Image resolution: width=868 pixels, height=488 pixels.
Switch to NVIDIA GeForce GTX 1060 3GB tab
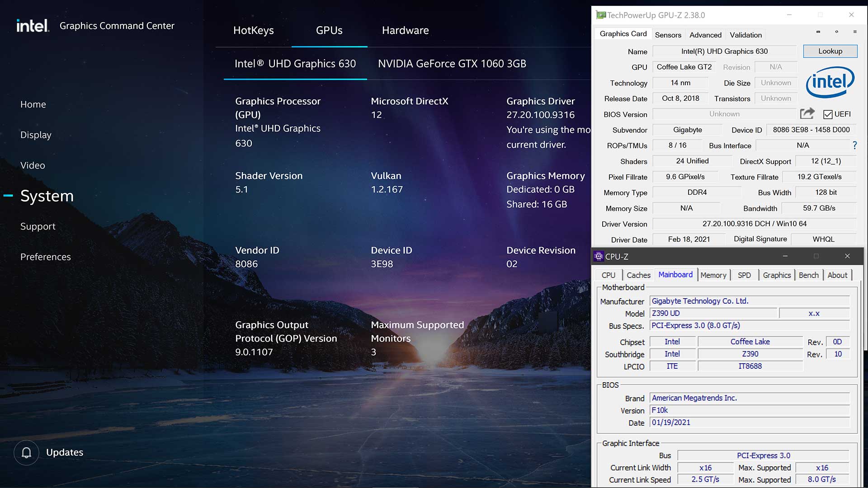(x=452, y=64)
